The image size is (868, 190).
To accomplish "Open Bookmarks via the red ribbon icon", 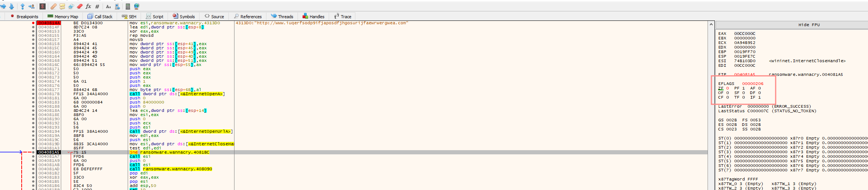I will 80,6.
